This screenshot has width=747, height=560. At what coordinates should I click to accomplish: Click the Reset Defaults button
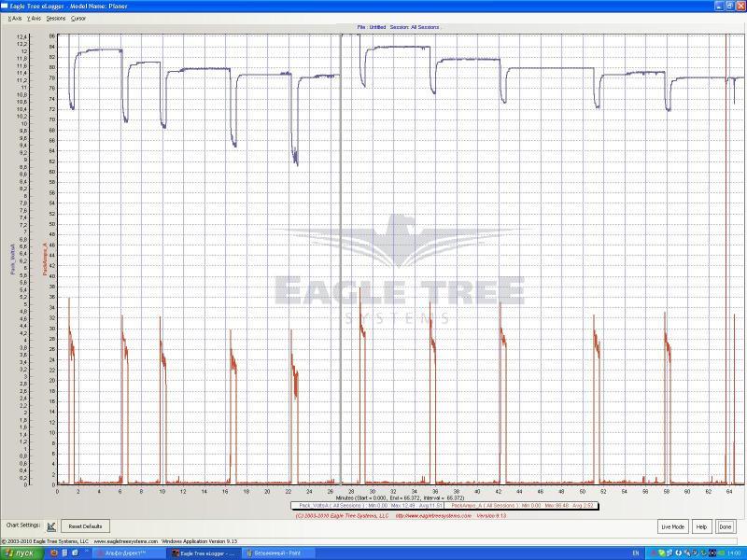pyautogui.click(x=85, y=526)
